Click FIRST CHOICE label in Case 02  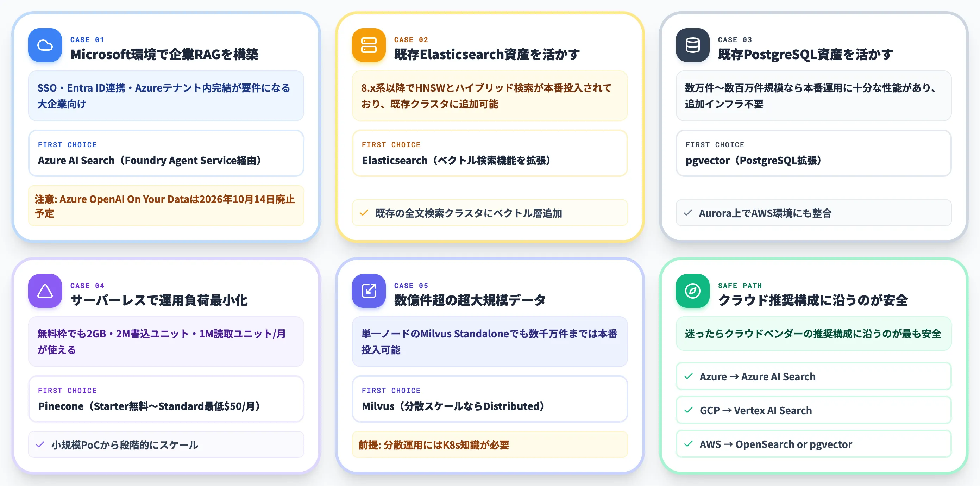(391, 145)
